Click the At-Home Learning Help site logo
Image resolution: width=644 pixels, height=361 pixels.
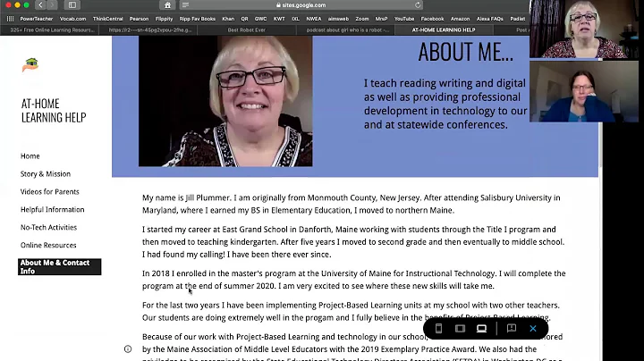coord(30,65)
